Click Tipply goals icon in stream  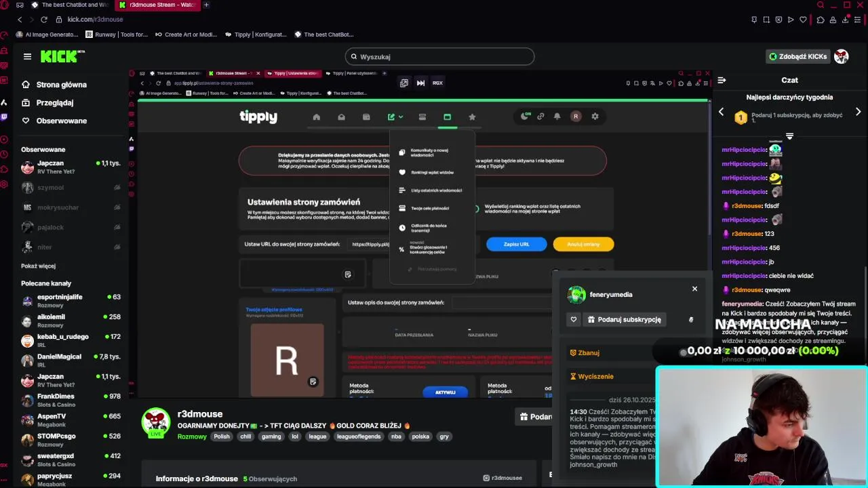click(422, 117)
